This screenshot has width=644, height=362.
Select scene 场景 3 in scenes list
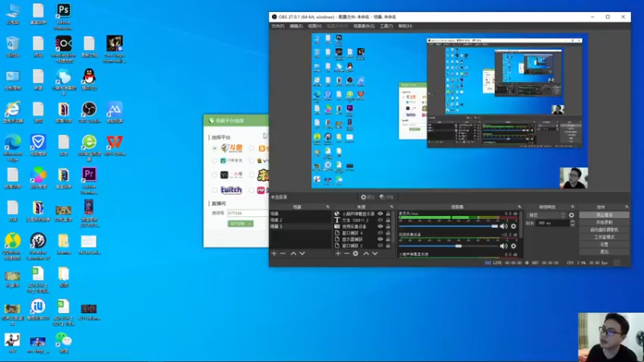pyautogui.click(x=300, y=226)
